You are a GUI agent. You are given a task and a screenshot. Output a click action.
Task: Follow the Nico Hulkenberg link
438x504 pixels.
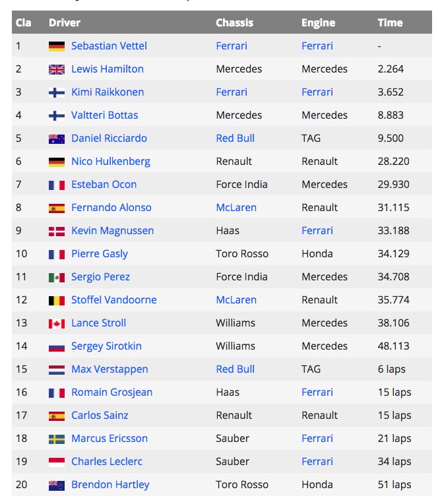111,162
